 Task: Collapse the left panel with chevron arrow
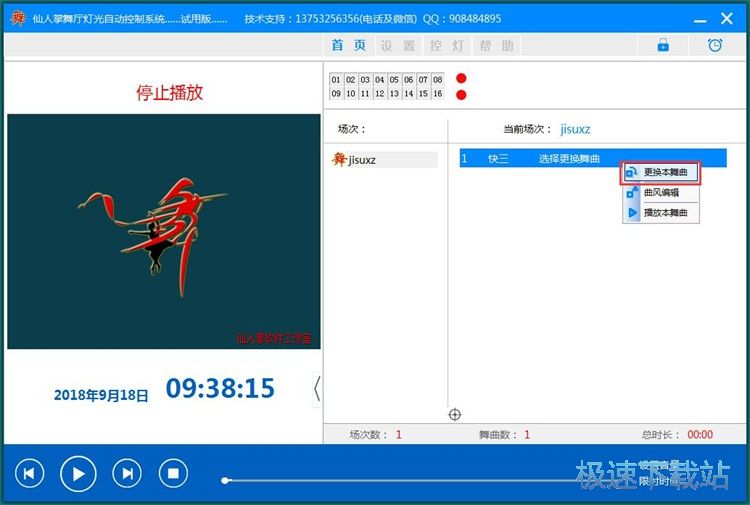317,389
